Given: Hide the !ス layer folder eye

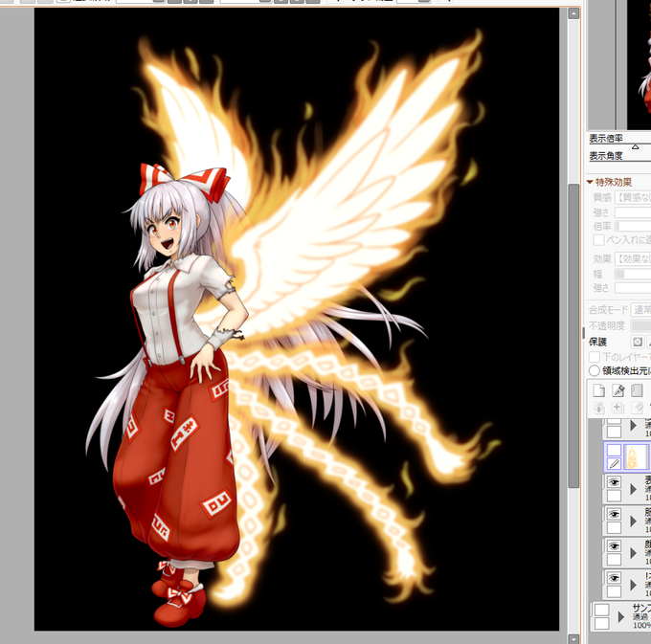Looking at the screenshot, I should [x=614, y=578].
